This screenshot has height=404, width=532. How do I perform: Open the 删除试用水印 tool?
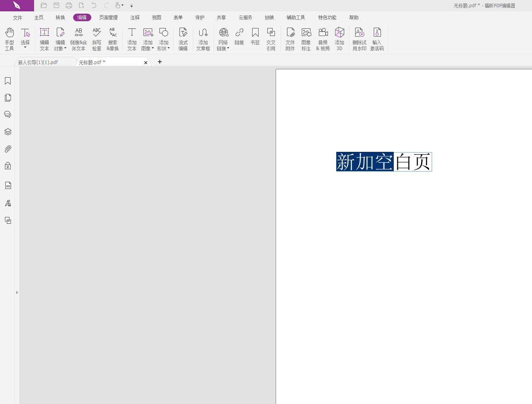(359, 38)
